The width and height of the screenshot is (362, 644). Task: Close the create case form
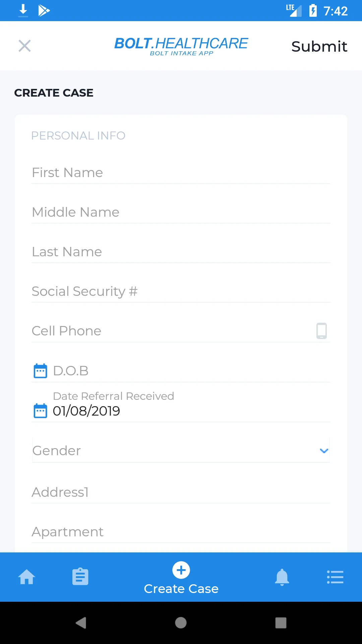pos(24,46)
